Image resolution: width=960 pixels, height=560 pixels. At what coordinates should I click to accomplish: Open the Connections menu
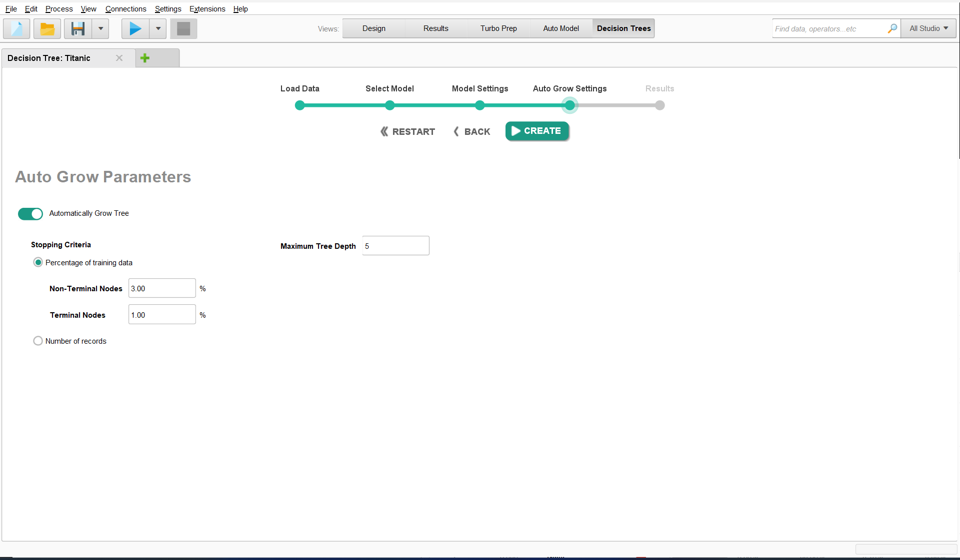point(125,9)
